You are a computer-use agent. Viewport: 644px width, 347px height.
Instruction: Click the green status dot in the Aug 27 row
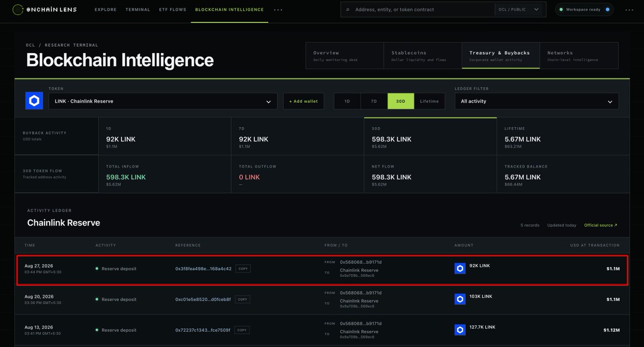(x=97, y=269)
